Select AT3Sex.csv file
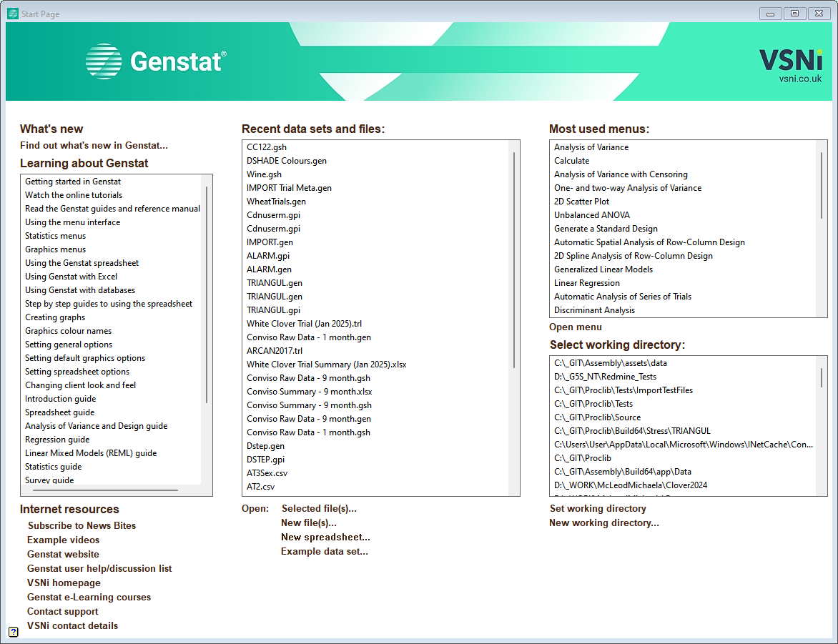838x644 pixels. coord(267,473)
